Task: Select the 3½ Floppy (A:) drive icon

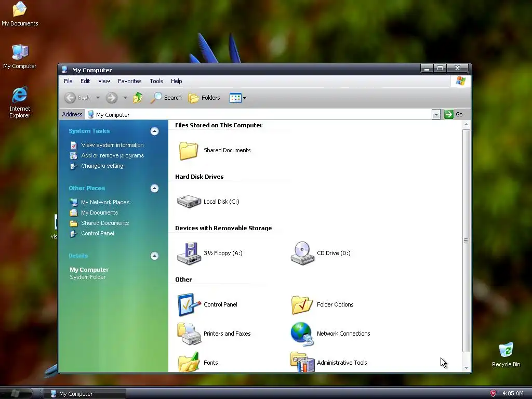Action: [x=189, y=253]
